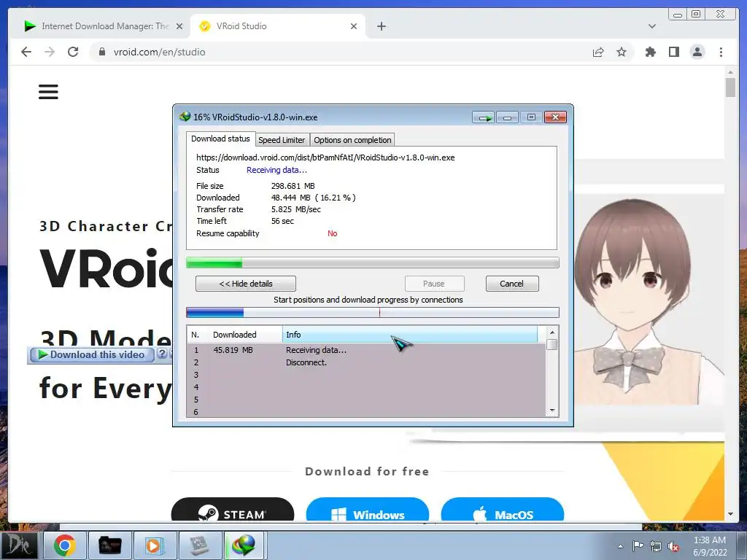The image size is (747, 560).
Task: Open the Start button on taskbar
Action: [x=20, y=545]
